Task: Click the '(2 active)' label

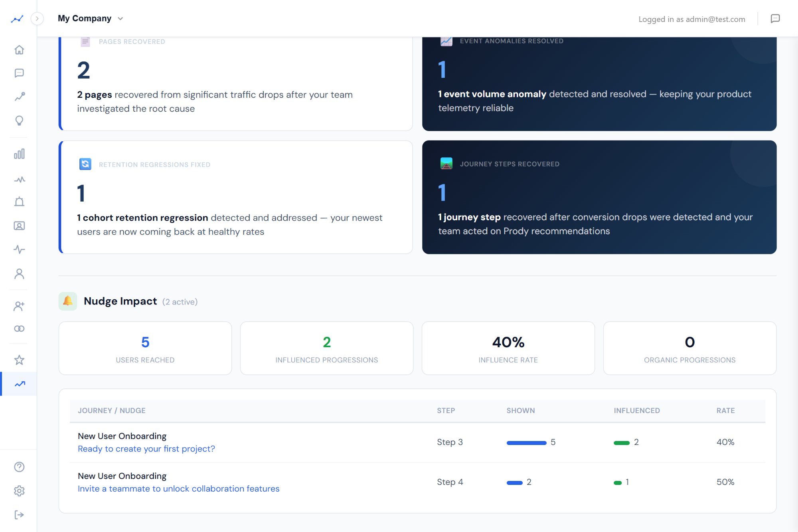Action: [x=180, y=302]
